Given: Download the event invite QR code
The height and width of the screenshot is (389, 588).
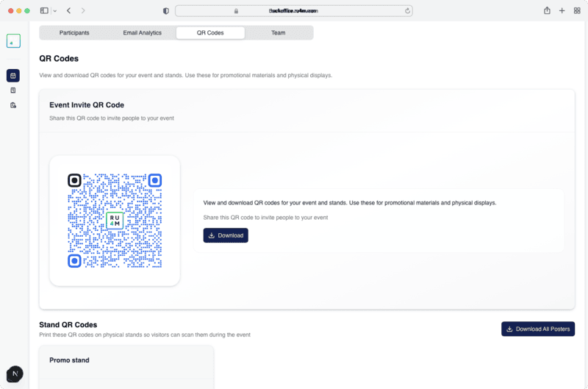Looking at the screenshot, I should pyautogui.click(x=226, y=235).
